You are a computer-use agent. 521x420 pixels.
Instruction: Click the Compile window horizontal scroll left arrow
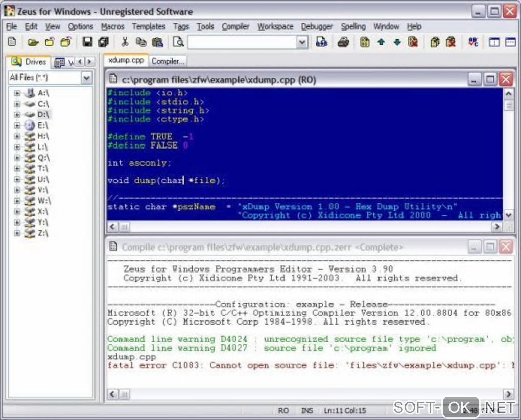(x=112, y=394)
